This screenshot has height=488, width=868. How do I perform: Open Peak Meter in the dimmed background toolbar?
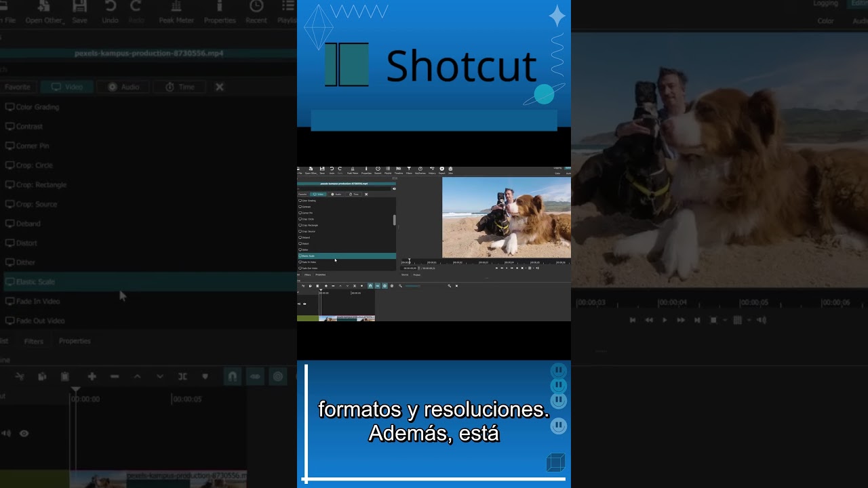point(176,12)
